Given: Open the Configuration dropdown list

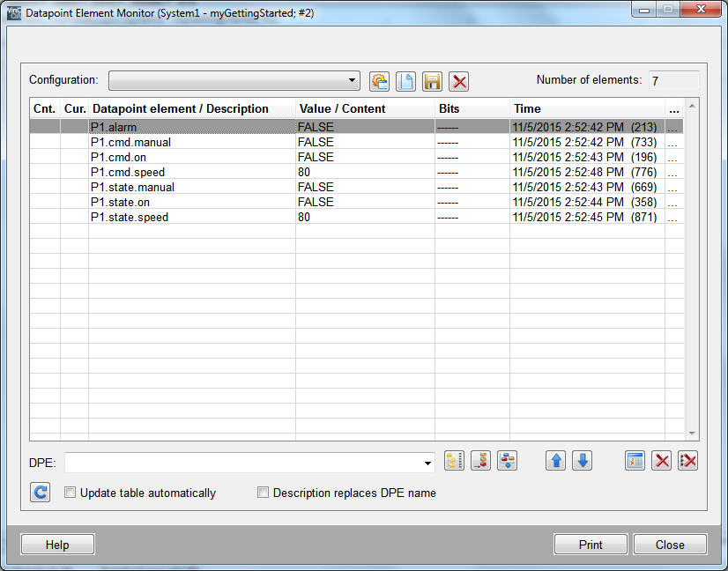Looking at the screenshot, I should point(353,81).
